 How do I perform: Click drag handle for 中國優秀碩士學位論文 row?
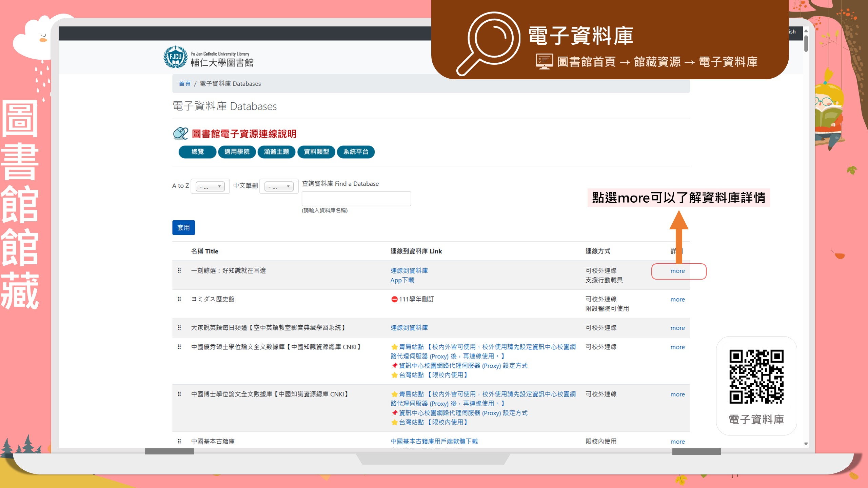pyautogui.click(x=179, y=347)
